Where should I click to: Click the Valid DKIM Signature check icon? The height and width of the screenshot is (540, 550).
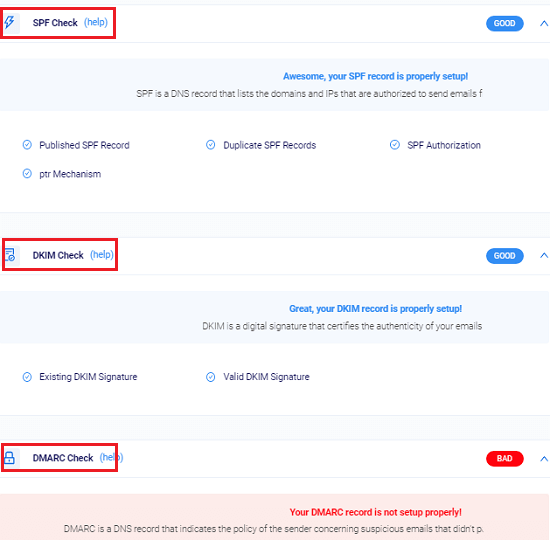click(210, 377)
